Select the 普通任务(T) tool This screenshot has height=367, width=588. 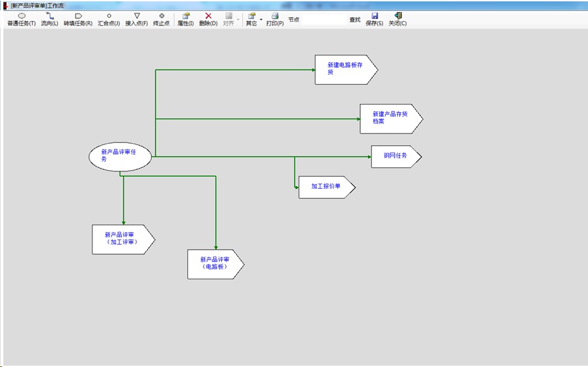(x=22, y=19)
